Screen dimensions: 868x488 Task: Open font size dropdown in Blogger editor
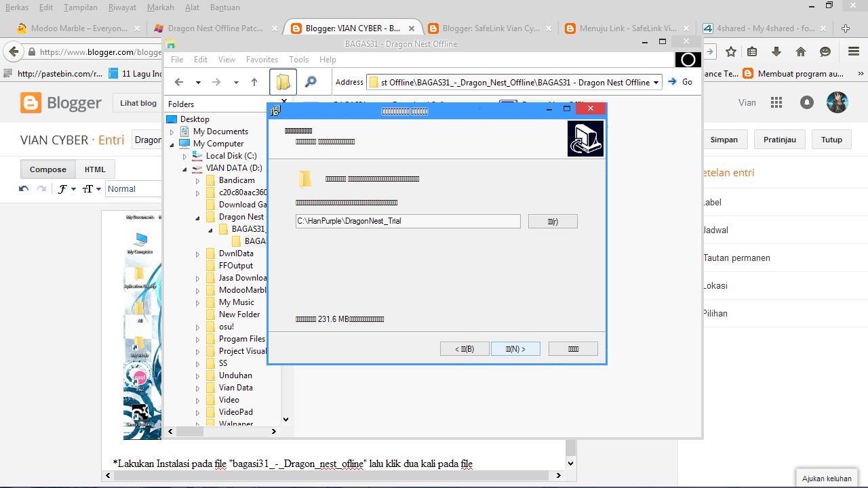coord(92,189)
